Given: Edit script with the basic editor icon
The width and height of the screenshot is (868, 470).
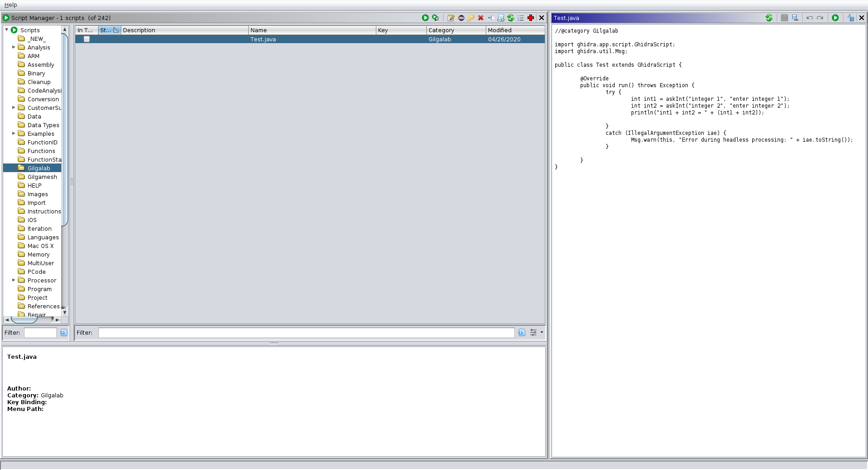Looking at the screenshot, I should click(451, 18).
